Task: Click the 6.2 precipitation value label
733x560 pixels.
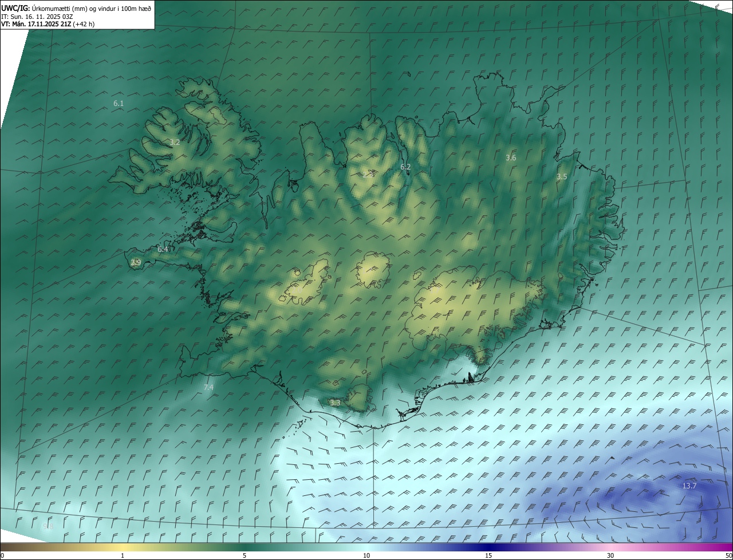Action: pyautogui.click(x=405, y=167)
